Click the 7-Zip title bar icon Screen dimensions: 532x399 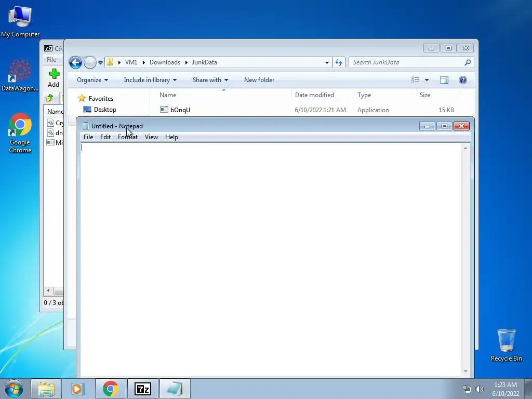48,48
